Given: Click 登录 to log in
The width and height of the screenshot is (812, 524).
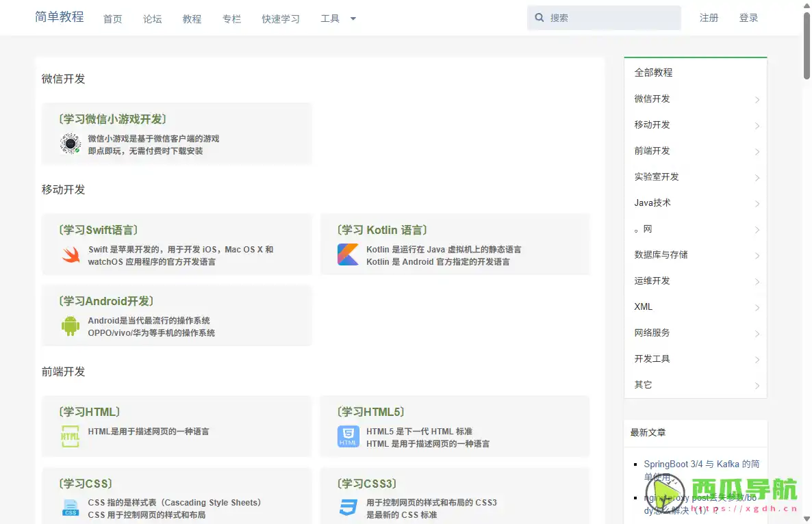Looking at the screenshot, I should (748, 18).
